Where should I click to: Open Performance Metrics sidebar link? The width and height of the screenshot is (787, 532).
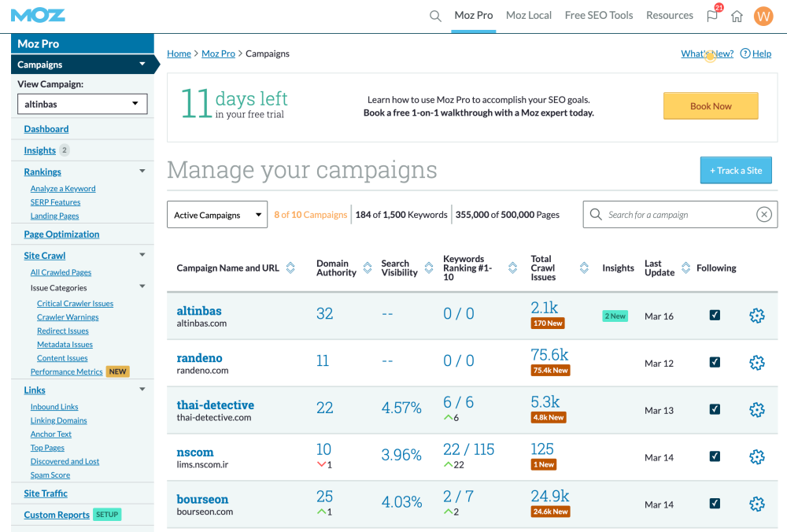pos(66,372)
